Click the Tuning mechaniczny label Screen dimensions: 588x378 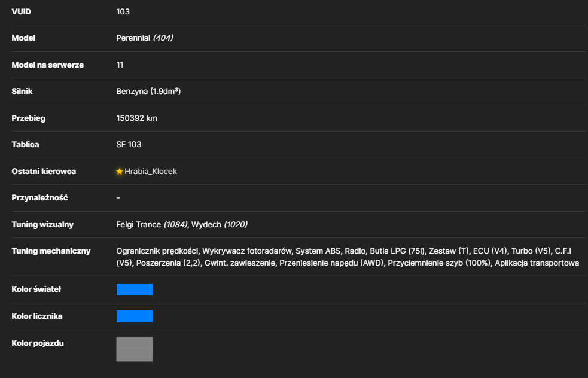pos(51,251)
